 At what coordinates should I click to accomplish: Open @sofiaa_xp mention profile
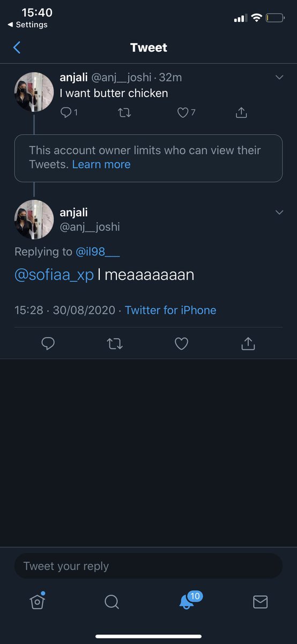coord(54,275)
